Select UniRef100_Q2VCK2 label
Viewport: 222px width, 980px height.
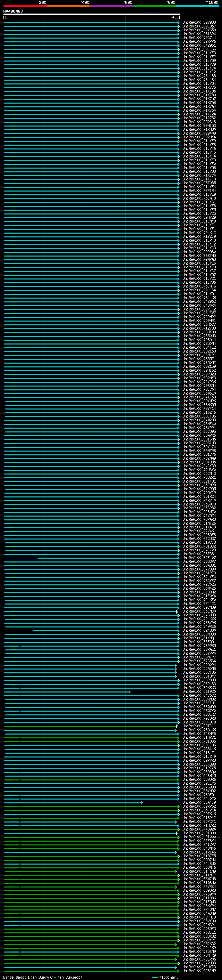click(x=199, y=309)
